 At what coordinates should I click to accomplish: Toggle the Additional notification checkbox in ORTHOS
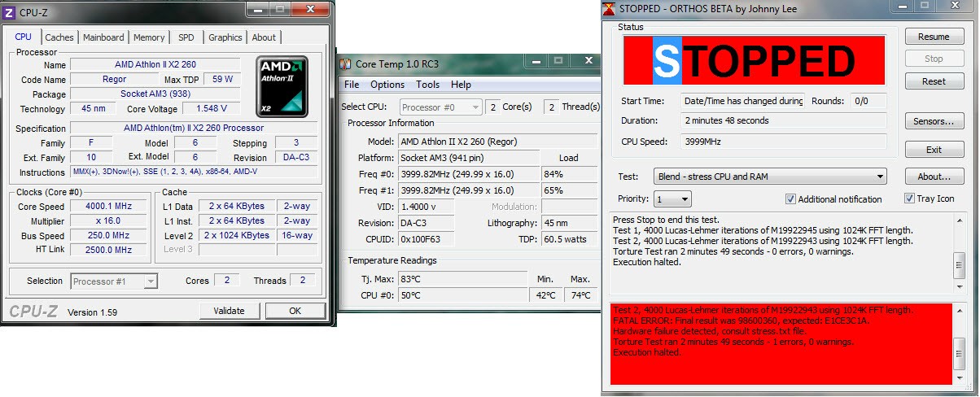click(x=790, y=199)
